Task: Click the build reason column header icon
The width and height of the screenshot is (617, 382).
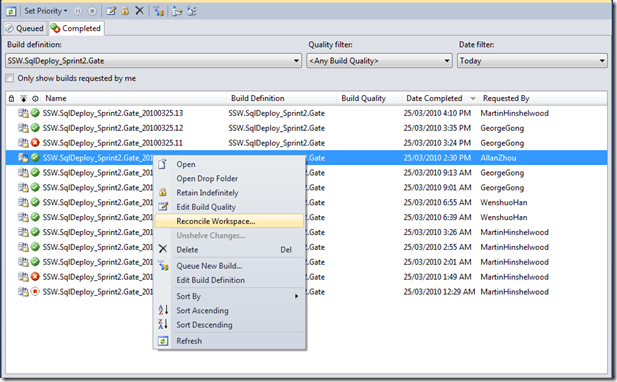Action: (x=24, y=99)
